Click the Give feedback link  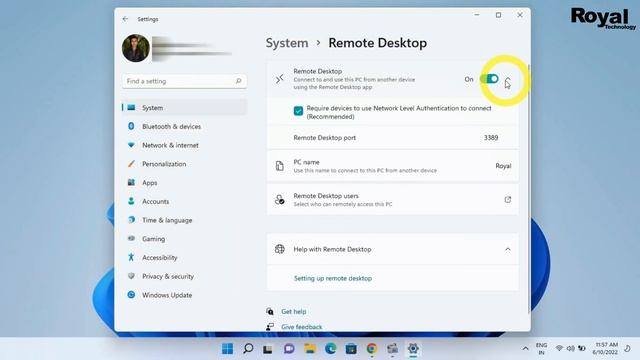[x=302, y=327]
